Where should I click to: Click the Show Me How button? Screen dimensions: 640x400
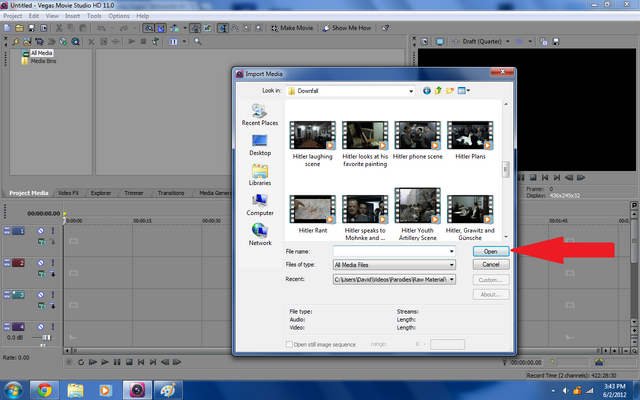click(347, 28)
